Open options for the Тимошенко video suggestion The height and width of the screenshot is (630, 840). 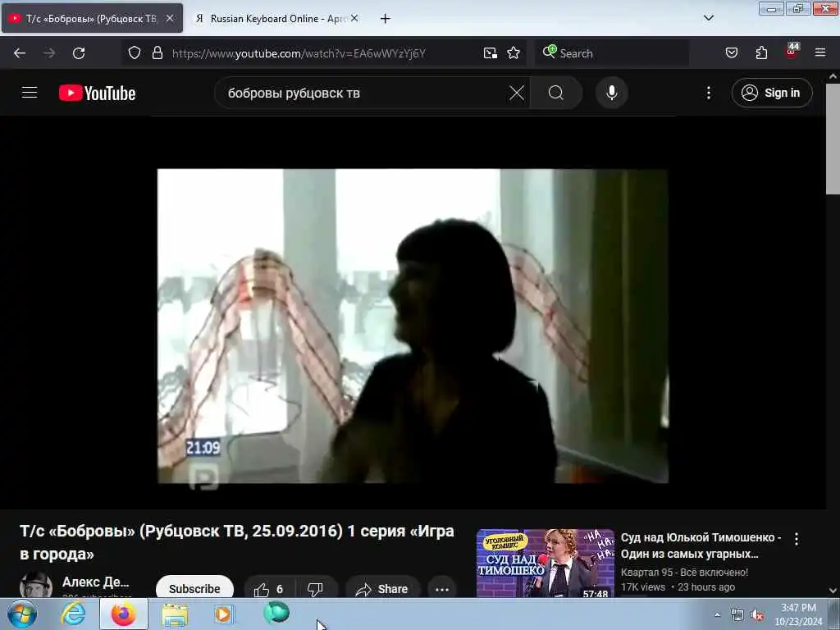click(x=797, y=539)
